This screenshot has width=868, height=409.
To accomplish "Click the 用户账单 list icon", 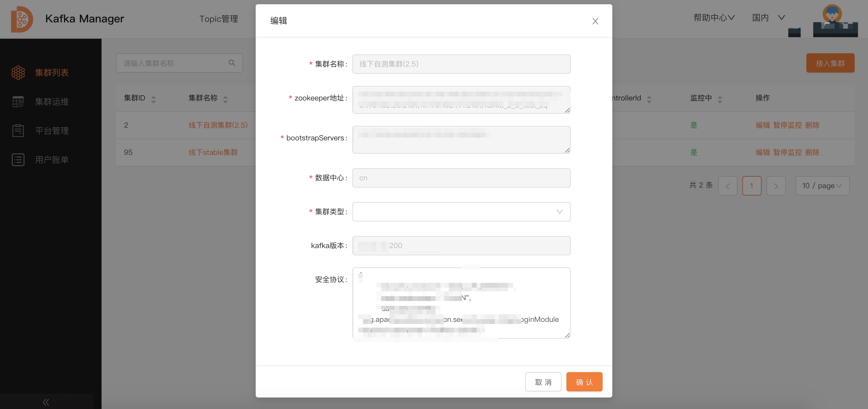I will 18,159.
